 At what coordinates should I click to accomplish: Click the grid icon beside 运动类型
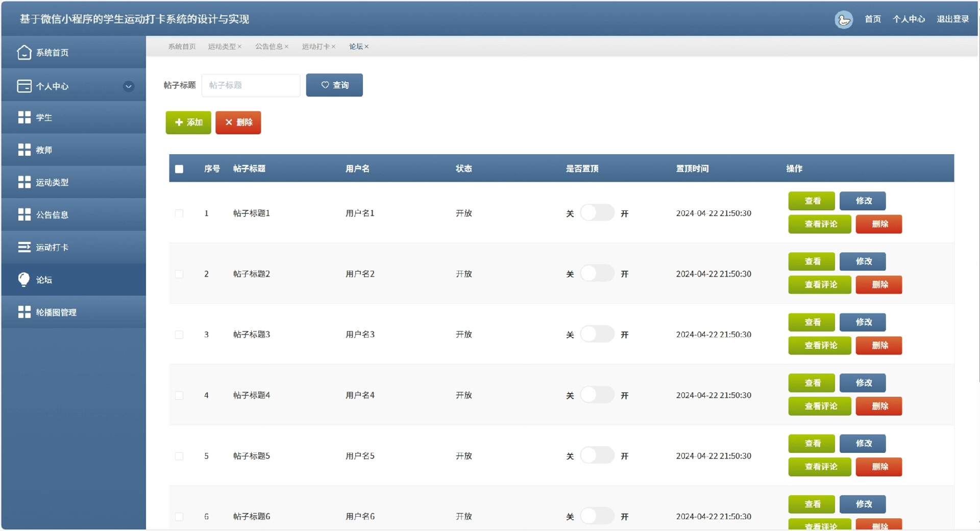click(x=24, y=182)
